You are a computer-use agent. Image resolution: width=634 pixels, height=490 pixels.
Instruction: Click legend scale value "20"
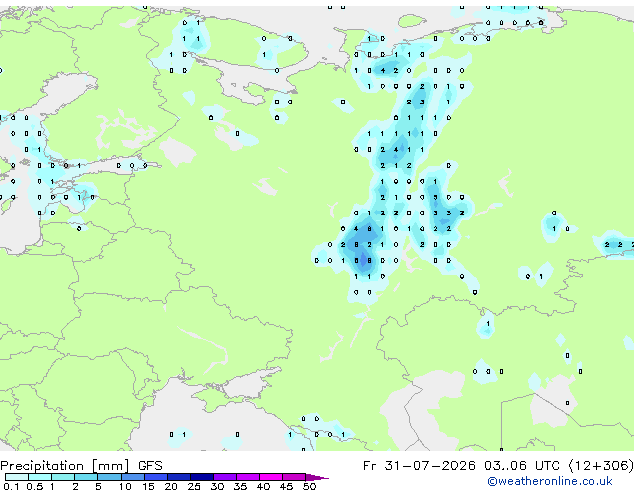coord(171,486)
